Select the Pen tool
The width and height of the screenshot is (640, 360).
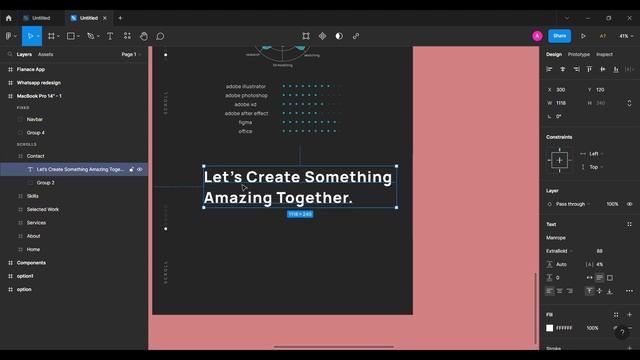click(91, 36)
